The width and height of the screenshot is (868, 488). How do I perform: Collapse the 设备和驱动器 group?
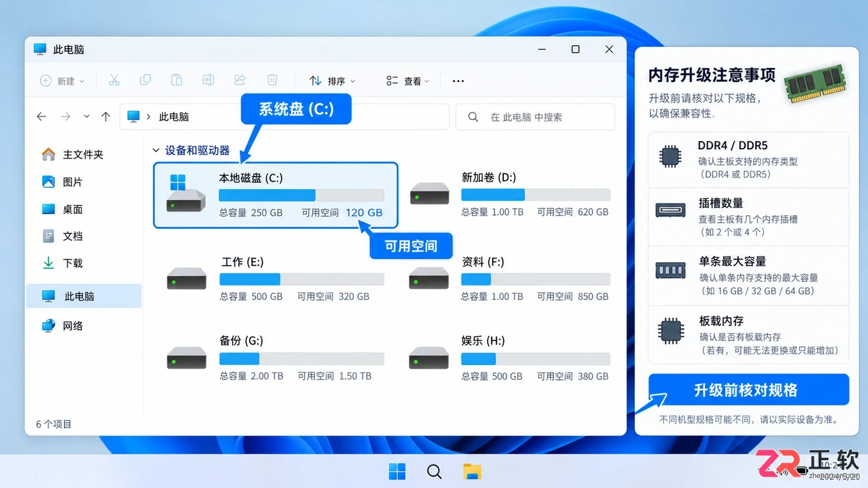click(x=156, y=151)
